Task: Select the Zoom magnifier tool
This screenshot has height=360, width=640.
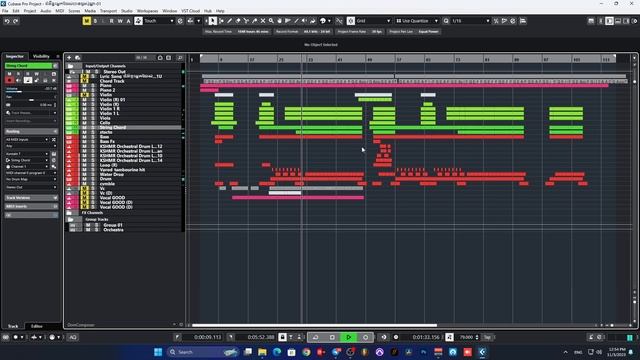Action: pyautogui.click(x=271, y=21)
